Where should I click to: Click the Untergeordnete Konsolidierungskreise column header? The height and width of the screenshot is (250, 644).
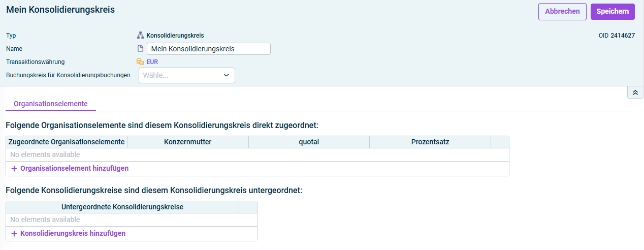coord(122,207)
